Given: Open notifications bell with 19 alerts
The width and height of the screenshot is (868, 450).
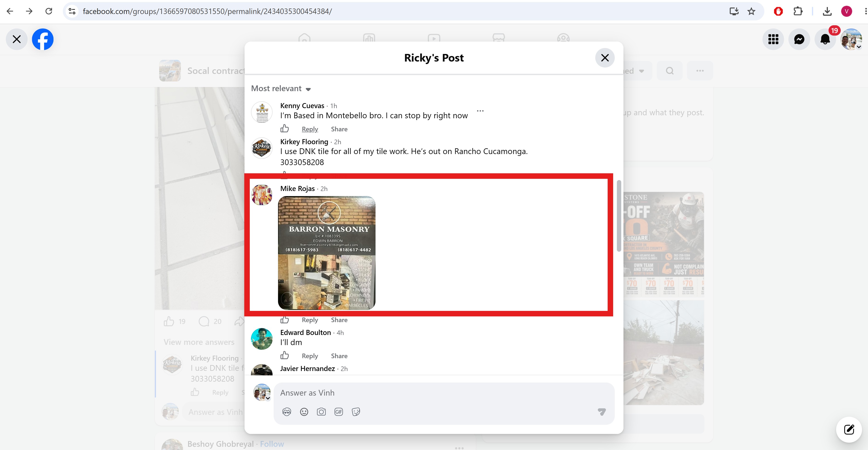Looking at the screenshot, I should pos(825,39).
